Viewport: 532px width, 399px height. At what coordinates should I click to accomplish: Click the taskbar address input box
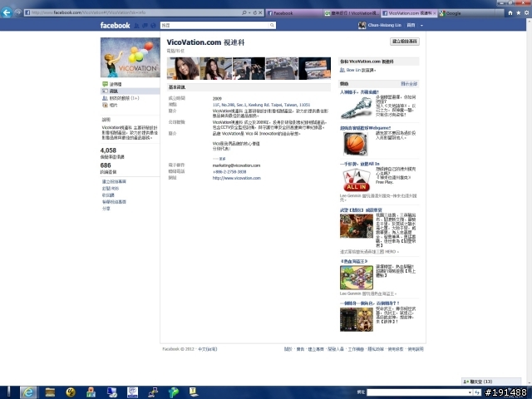(x=417, y=392)
